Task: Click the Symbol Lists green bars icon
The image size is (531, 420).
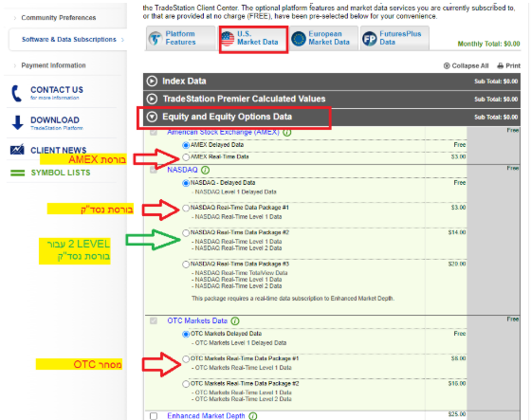Action: pyautogui.click(x=18, y=173)
